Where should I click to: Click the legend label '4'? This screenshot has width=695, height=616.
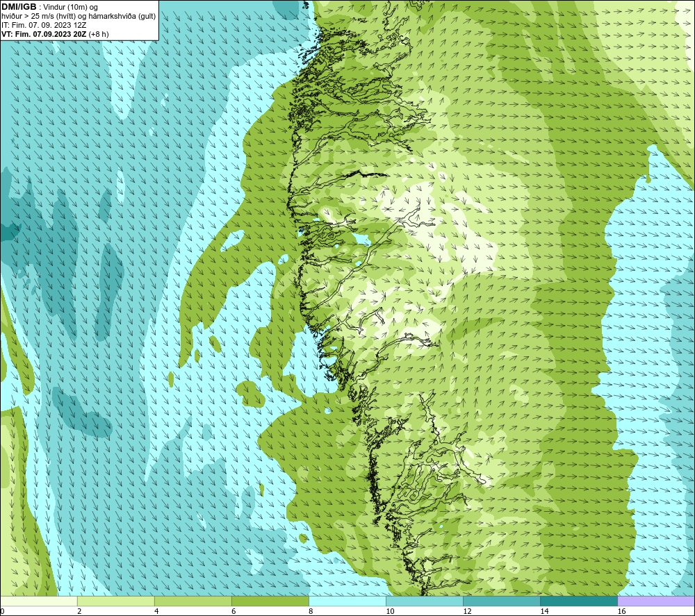(156, 612)
